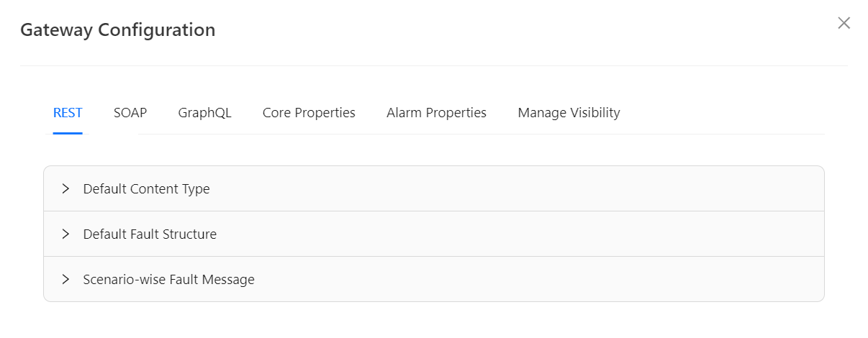The width and height of the screenshot is (868, 338).
Task: Close the Gateway Configuration dialog
Action: (844, 23)
